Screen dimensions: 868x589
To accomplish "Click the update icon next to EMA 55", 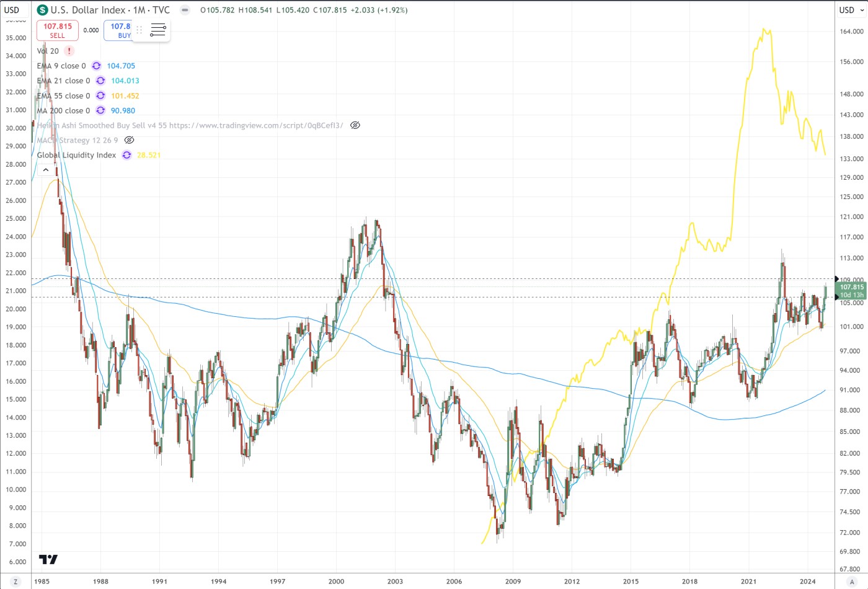I will tap(100, 95).
